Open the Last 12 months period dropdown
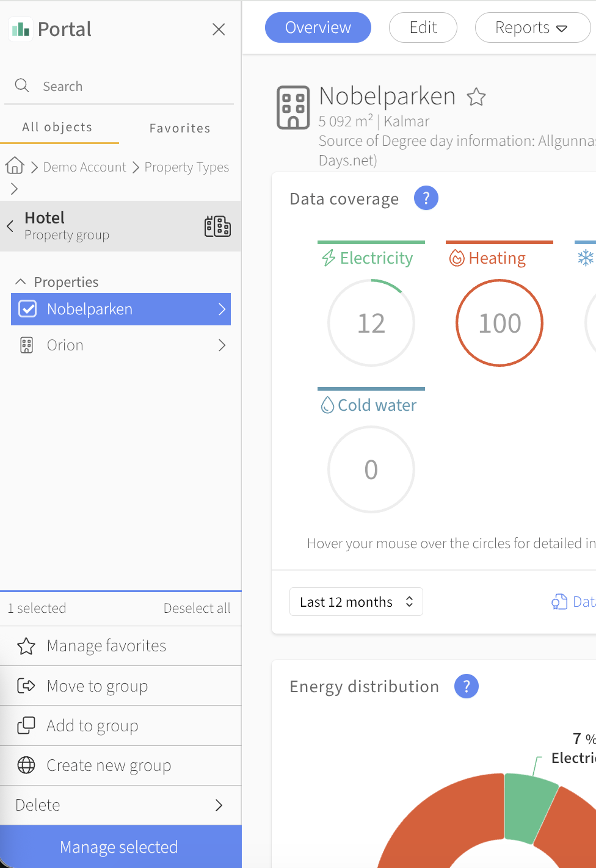 coord(356,602)
